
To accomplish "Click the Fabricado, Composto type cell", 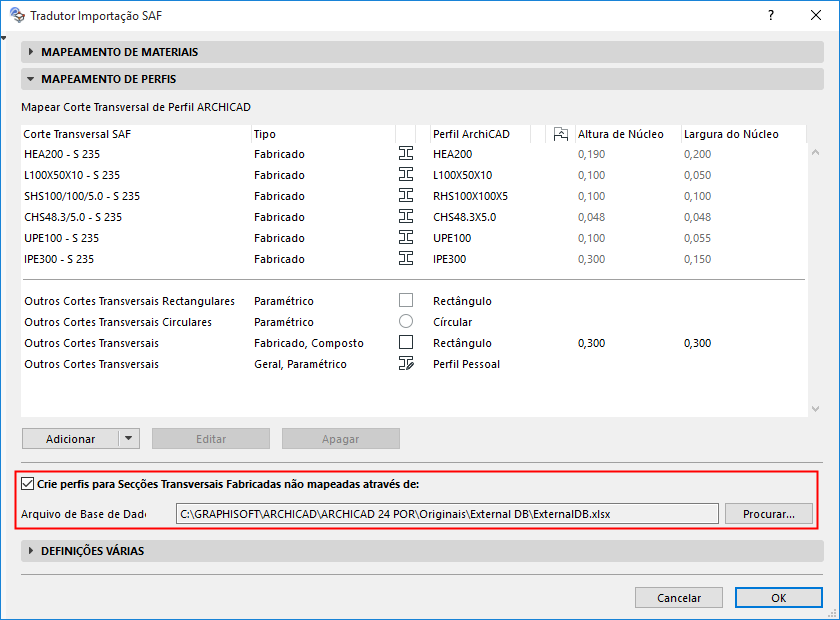I will pyautogui.click(x=309, y=342).
